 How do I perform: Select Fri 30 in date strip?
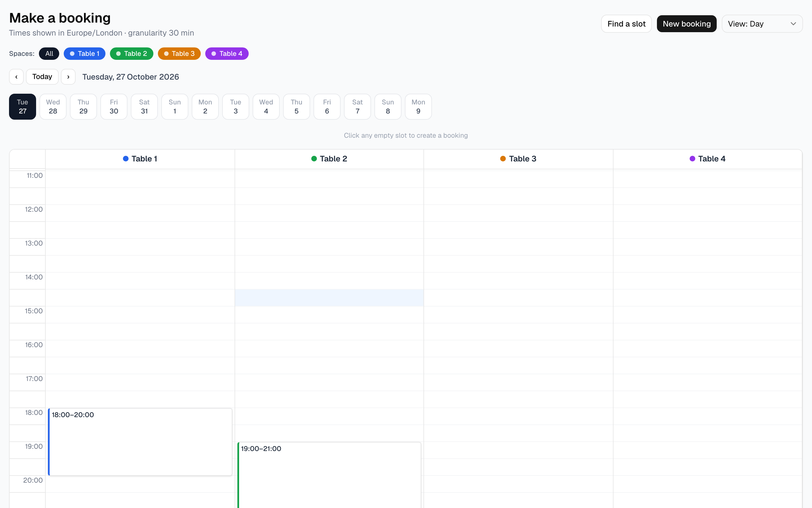tap(114, 106)
